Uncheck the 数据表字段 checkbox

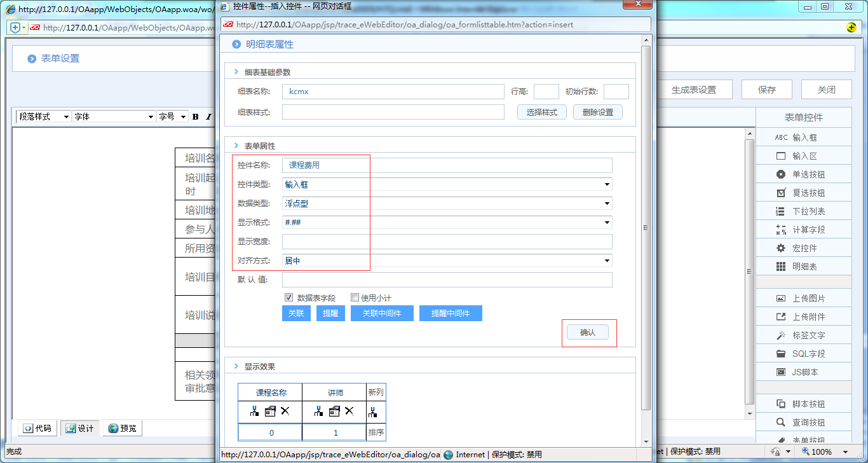[289, 297]
